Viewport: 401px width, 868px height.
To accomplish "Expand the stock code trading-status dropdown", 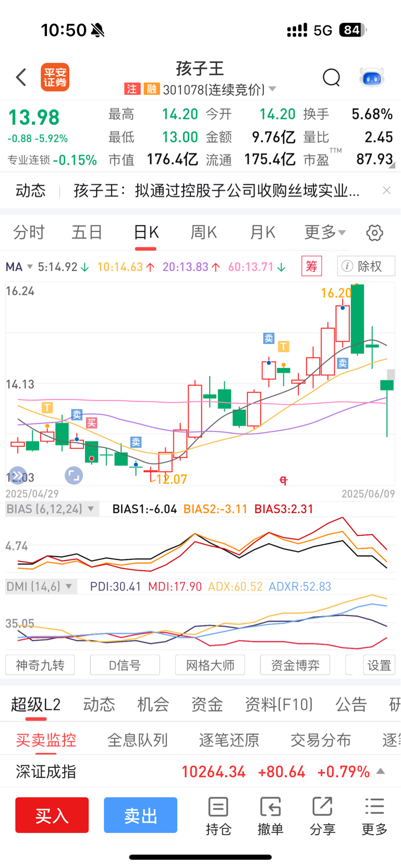I will point(272,89).
